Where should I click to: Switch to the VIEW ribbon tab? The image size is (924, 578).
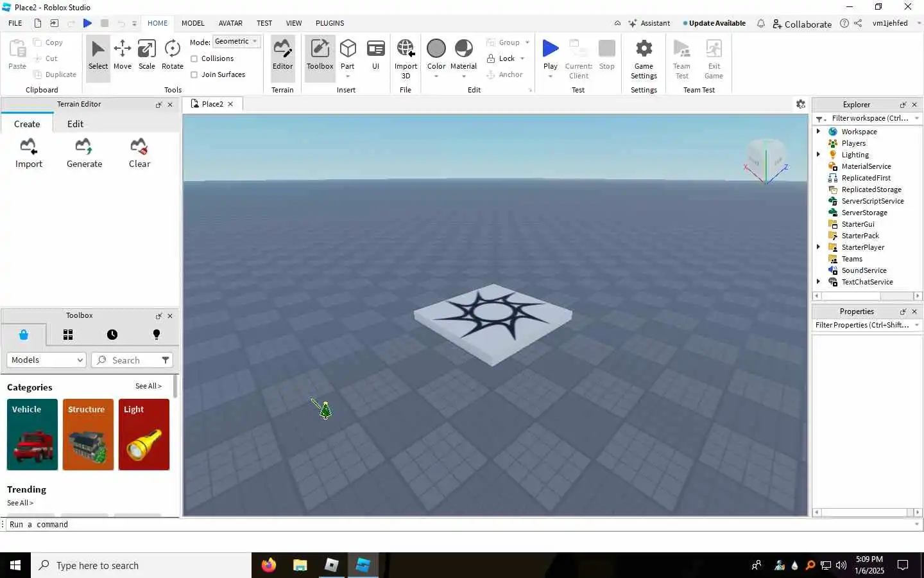coord(294,23)
